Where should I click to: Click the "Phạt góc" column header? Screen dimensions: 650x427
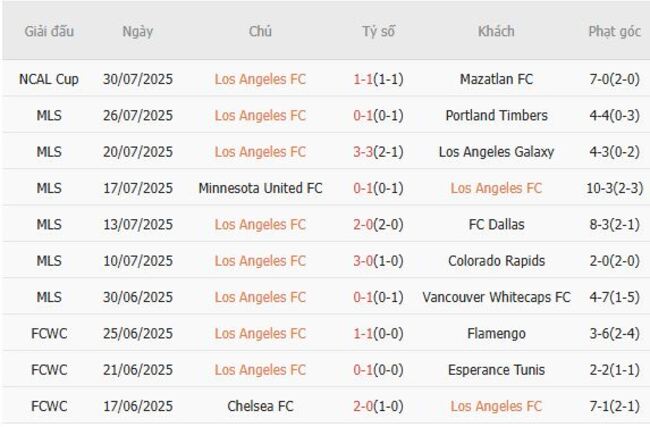click(614, 31)
